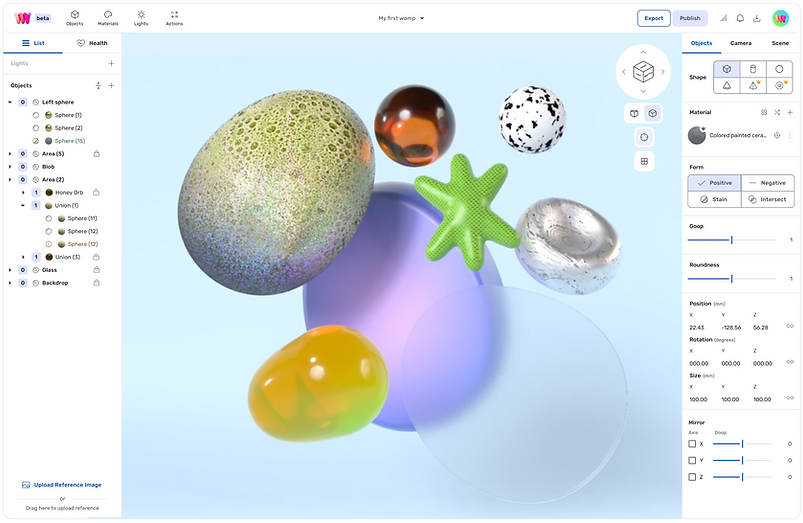Click Upload Reference Image link
Screen dimensions: 803x523
62,485
